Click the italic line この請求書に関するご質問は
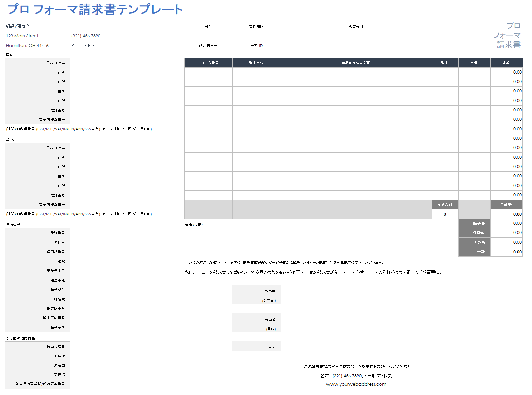 click(356, 366)
